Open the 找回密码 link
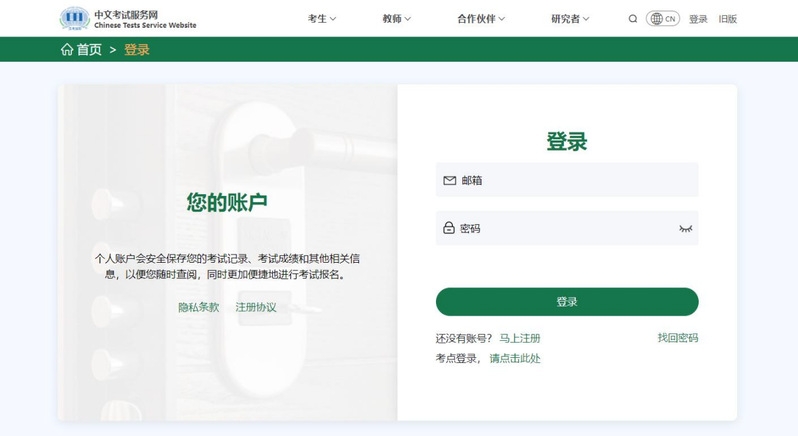798x436 pixels. (677, 338)
